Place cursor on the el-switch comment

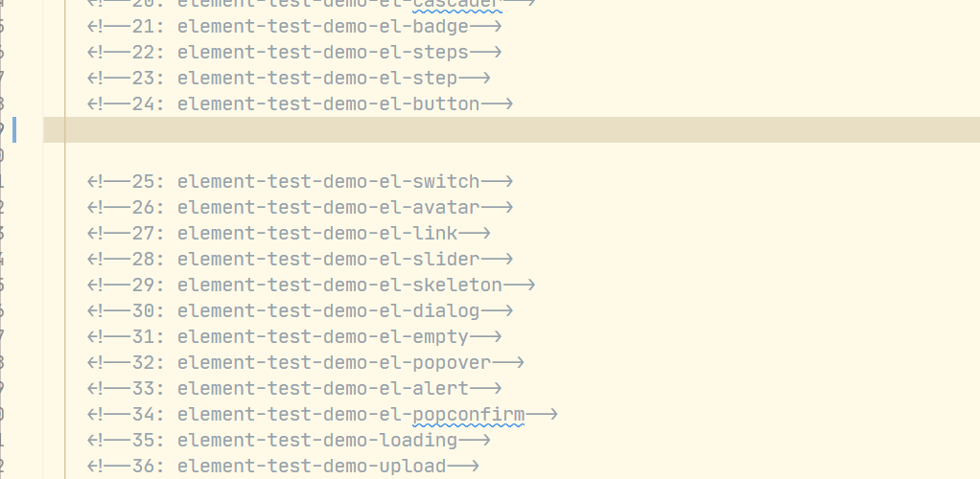(299, 181)
